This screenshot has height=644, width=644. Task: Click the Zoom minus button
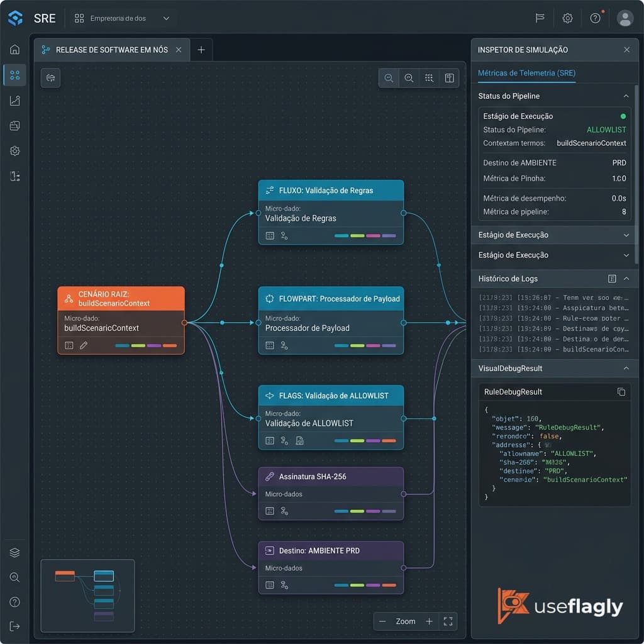pos(382,621)
